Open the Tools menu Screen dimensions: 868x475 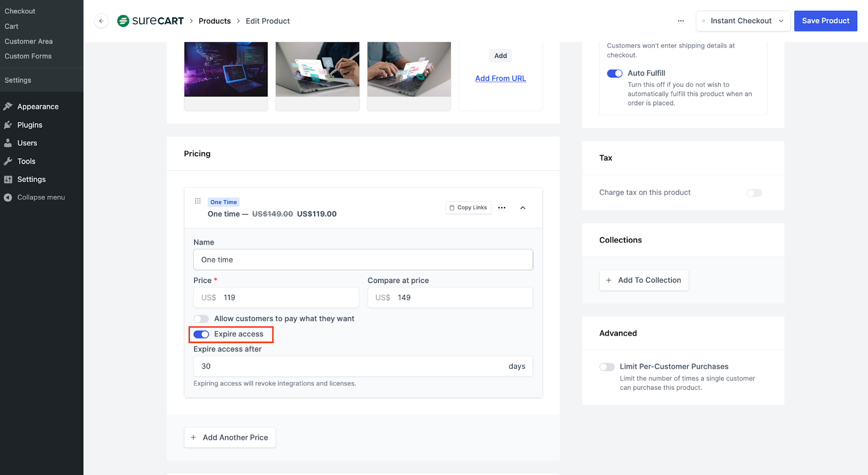(26, 161)
